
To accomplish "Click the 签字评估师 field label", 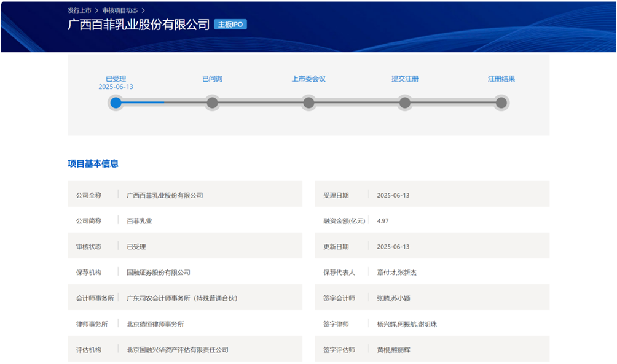I will [x=339, y=350].
